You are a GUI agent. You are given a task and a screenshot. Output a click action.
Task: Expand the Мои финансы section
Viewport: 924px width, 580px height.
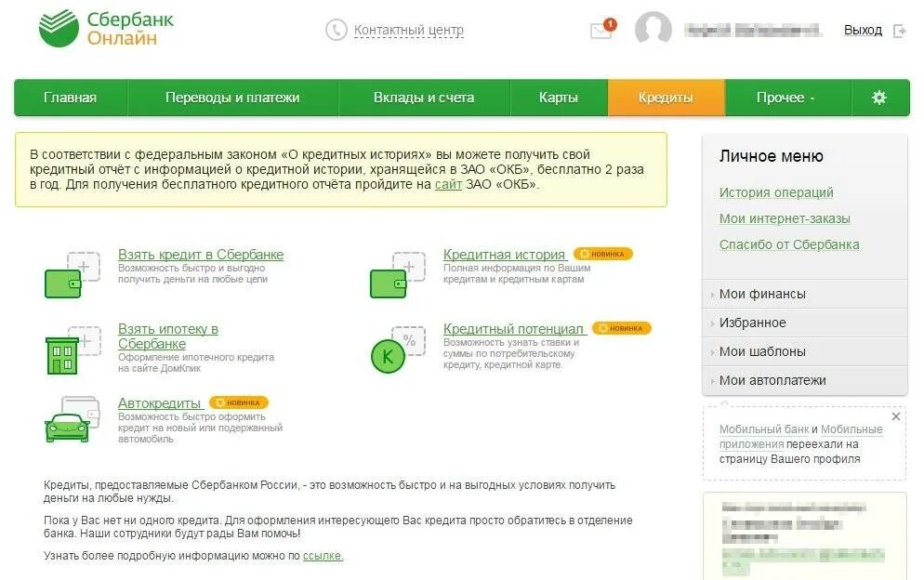[804, 294]
